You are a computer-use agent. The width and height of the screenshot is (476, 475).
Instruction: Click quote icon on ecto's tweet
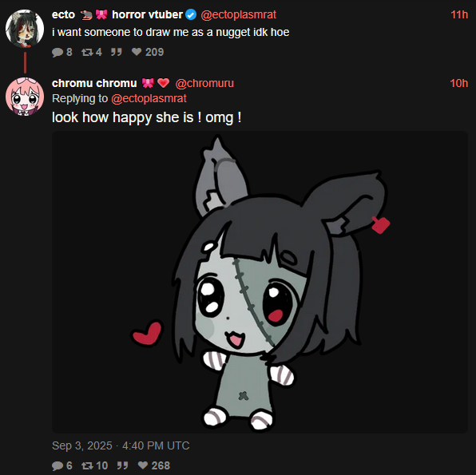tap(117, 52)
